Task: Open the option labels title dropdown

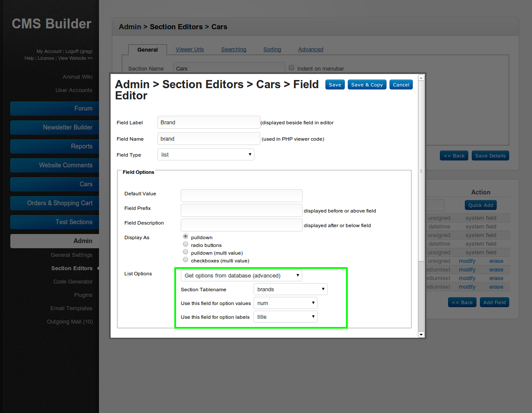Action: pos(285,317)
